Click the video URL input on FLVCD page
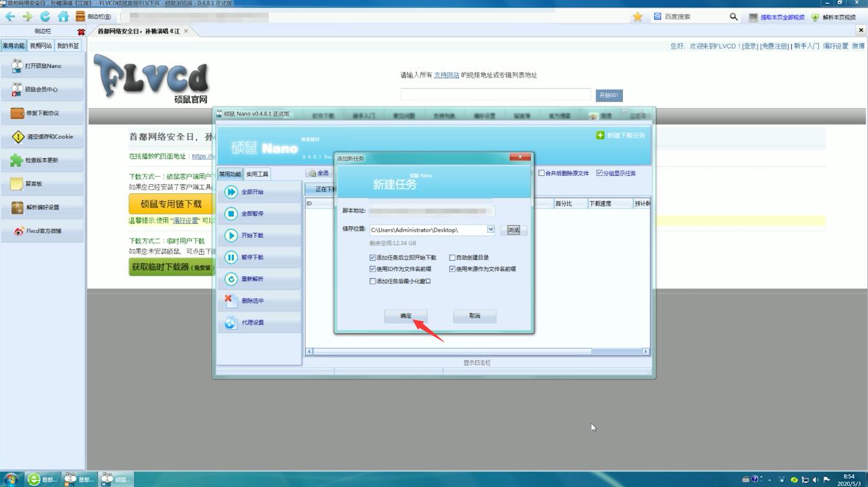The height and width of the screenshot is (487, 868). coord(495,94)
